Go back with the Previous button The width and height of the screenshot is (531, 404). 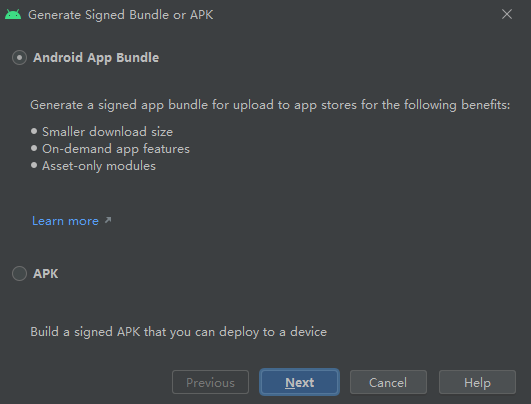(x=210, y=382)
